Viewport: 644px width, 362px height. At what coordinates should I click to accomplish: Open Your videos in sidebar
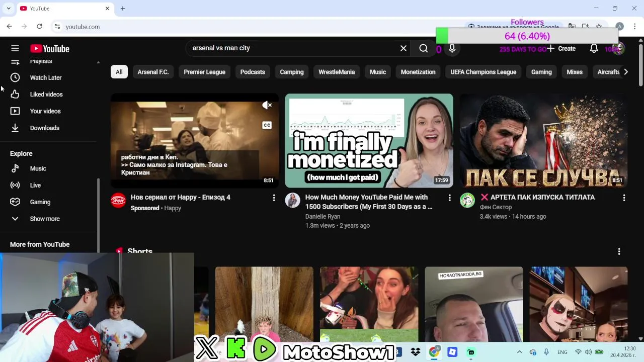click(46, 111)
